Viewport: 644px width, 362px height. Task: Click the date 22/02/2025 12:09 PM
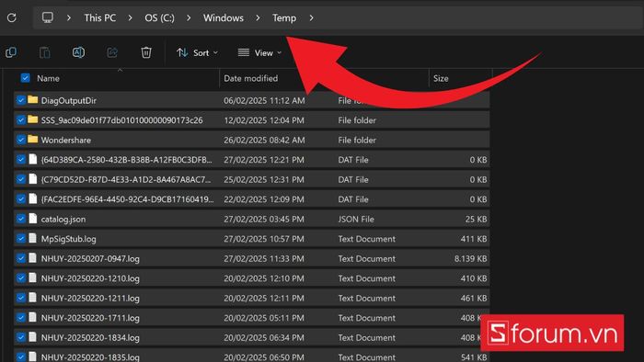pyautogui.click(x=264, y=199)
